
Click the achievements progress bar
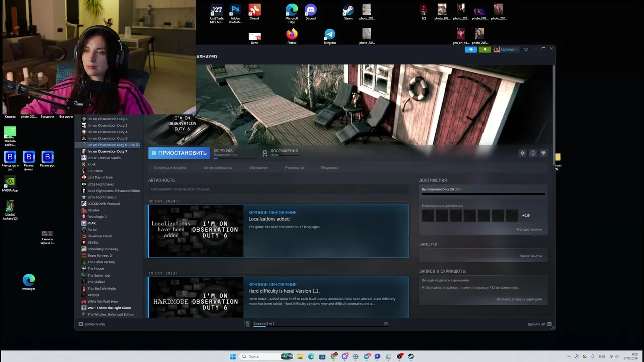[x=483, y=194]
